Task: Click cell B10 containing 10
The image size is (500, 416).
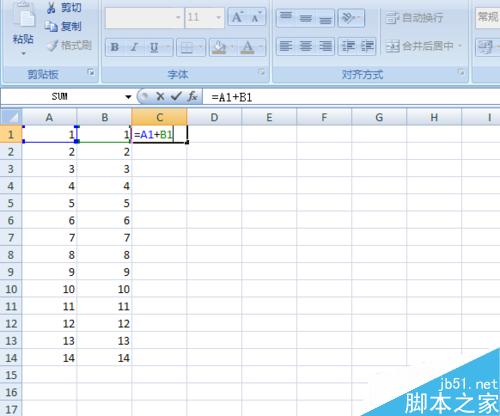Action: coord(104,289)
